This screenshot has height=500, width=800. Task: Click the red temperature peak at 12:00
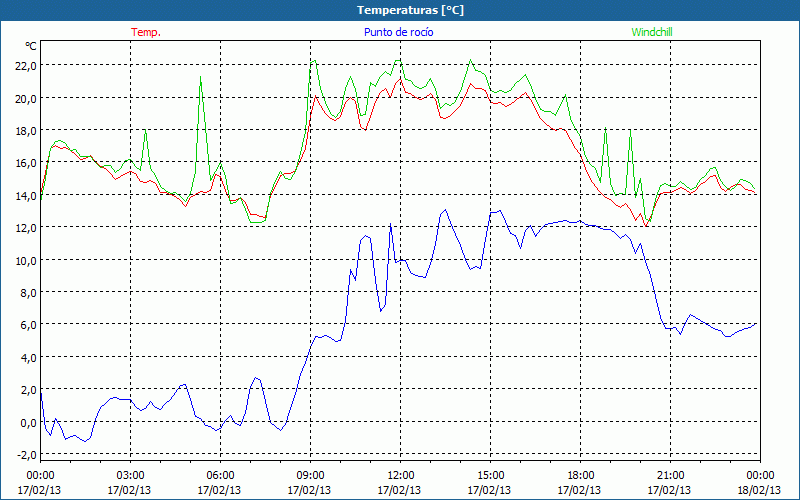[401, 78]
